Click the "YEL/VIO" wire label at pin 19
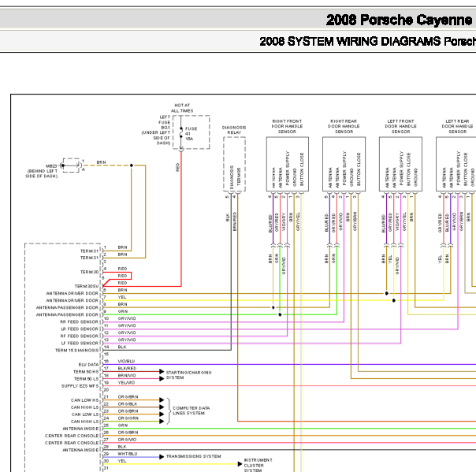This screenshot has width=476, height=472. tap(126, 383)
